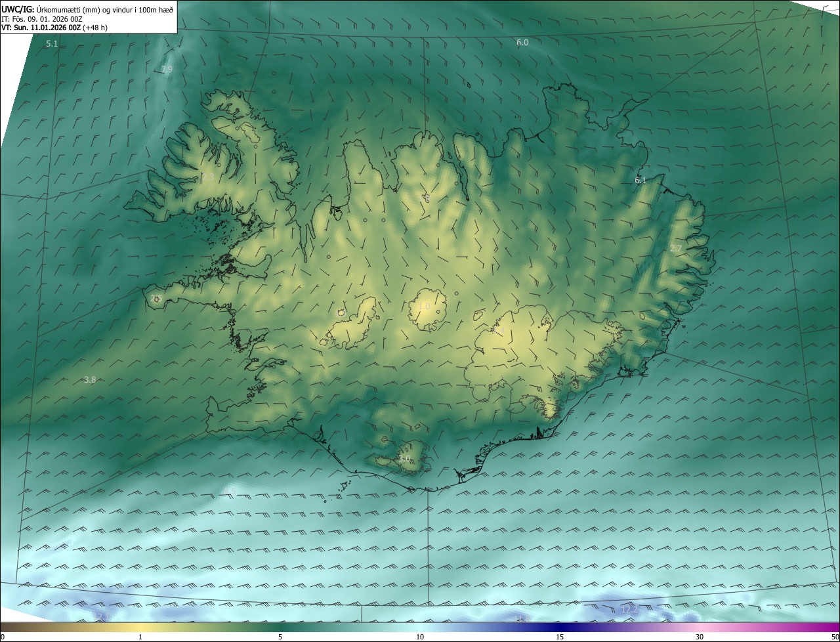840x642 pixels.
Task: Click the 30 tick on the color scale
Action: click(x=700, y=637)
